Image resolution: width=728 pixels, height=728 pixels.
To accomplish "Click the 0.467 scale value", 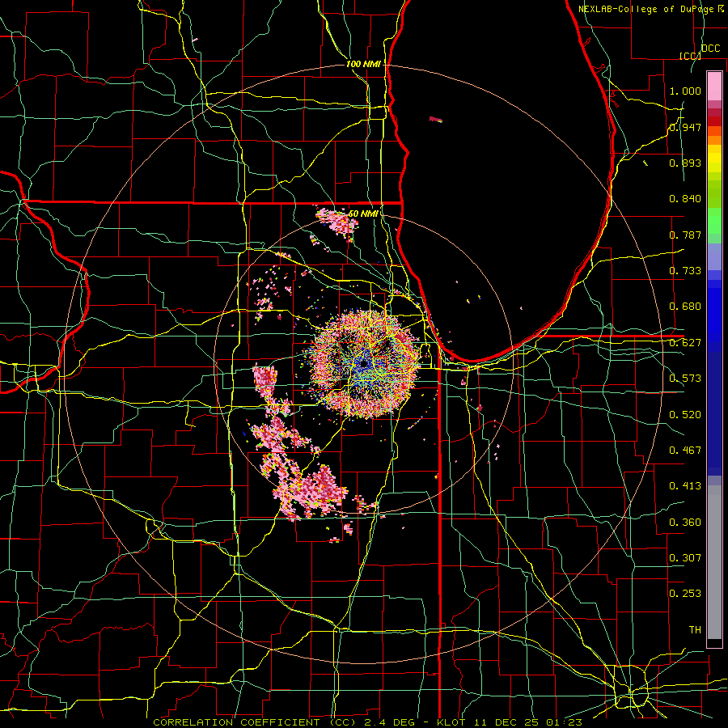I will pyautogui.click(x=685, y=451).
